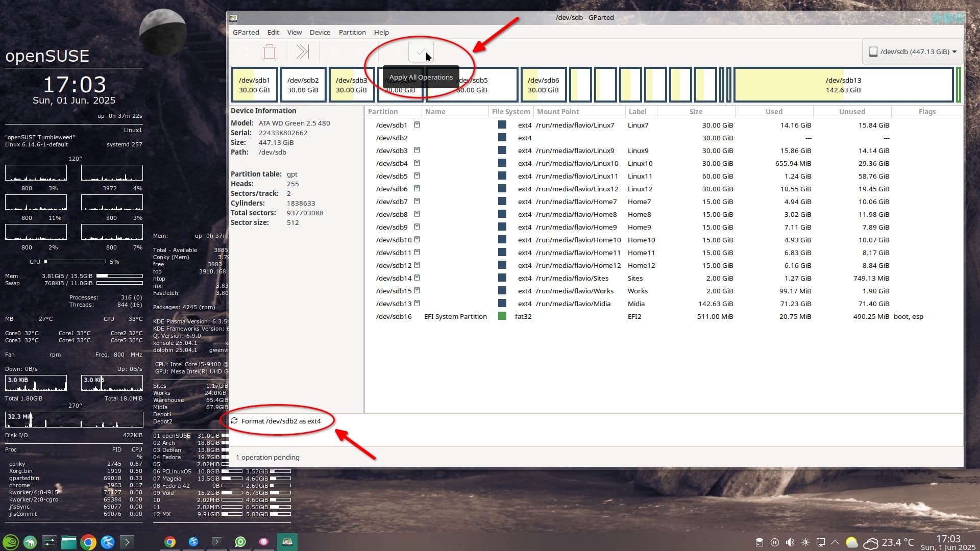Click the Apply All Operations checkmark button
Screen dimensions: 980x551
coord(421,52)
